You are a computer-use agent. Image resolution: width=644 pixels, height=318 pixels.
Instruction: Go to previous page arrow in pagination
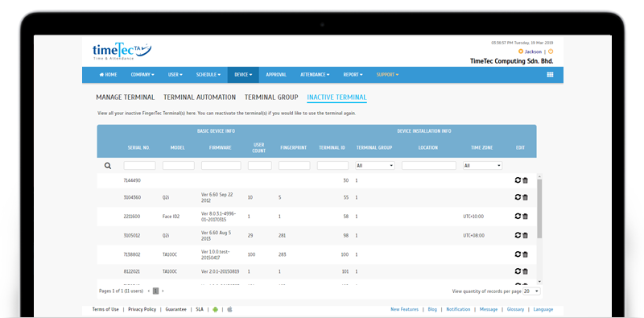pyautogui.click(x=149, y=291)
